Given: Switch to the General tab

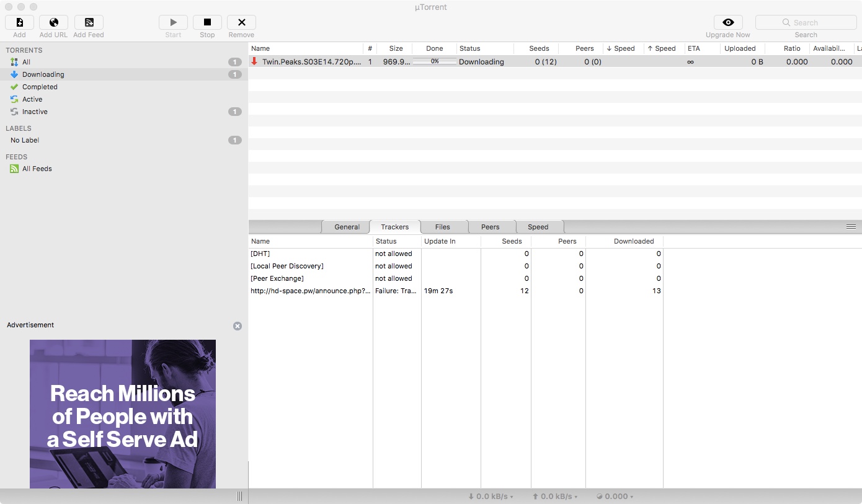Looking at the screenshot, I should (347, 227).
